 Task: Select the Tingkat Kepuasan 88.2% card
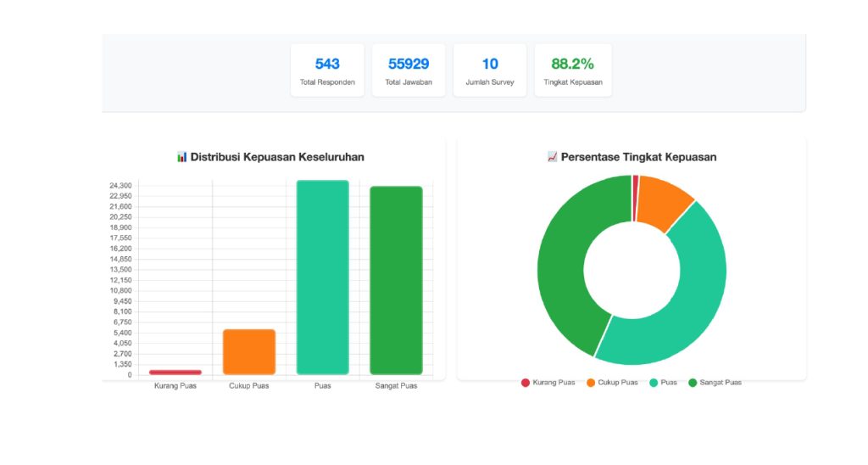(572, 70)
